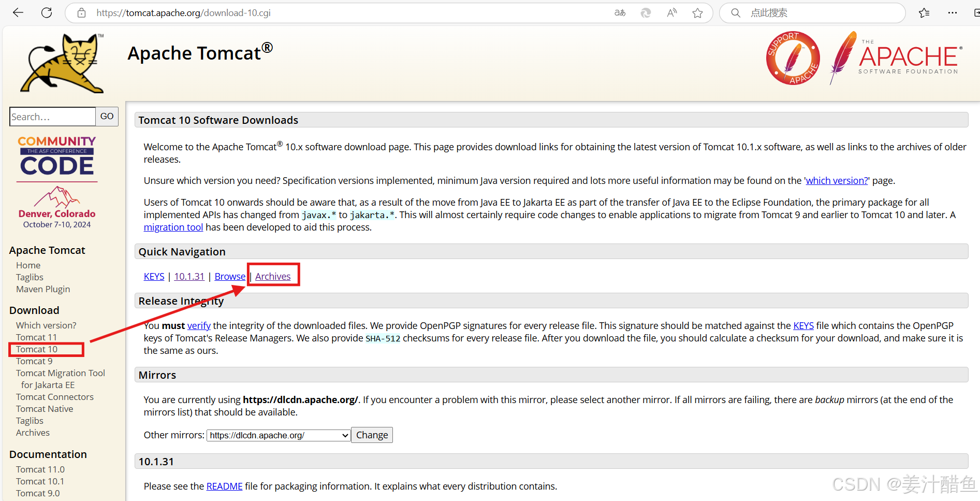Open Taglibs under Apache Tomcat
The height and width of the screenshot is (501, 980).
[x=30, y=277]
